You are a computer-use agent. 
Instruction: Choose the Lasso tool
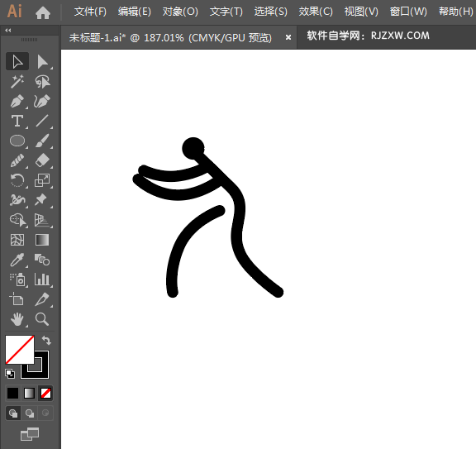[x=42, y=82]
